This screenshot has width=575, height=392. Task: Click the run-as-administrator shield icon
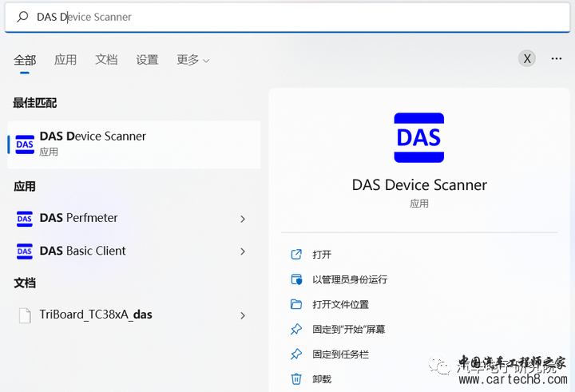pos(296,279)
